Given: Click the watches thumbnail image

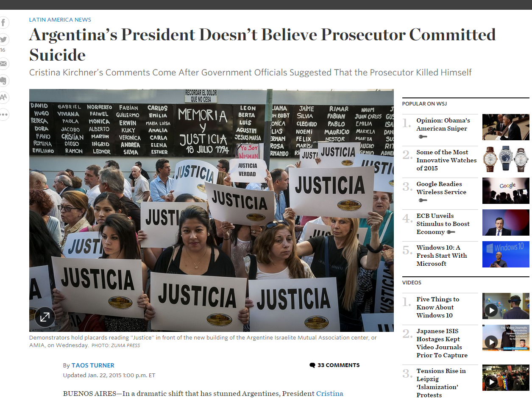Looking at the screenshot, I should (506, 159).
